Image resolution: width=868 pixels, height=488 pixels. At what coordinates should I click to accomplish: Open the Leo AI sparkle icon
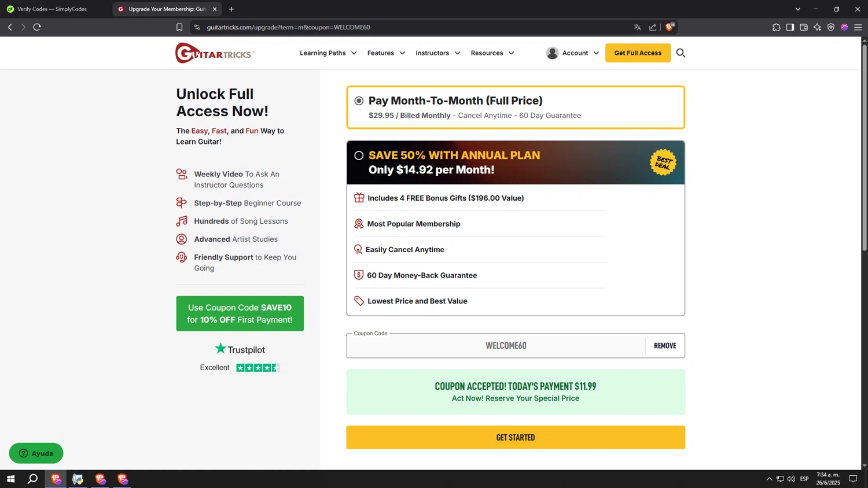tap(817, 27)
